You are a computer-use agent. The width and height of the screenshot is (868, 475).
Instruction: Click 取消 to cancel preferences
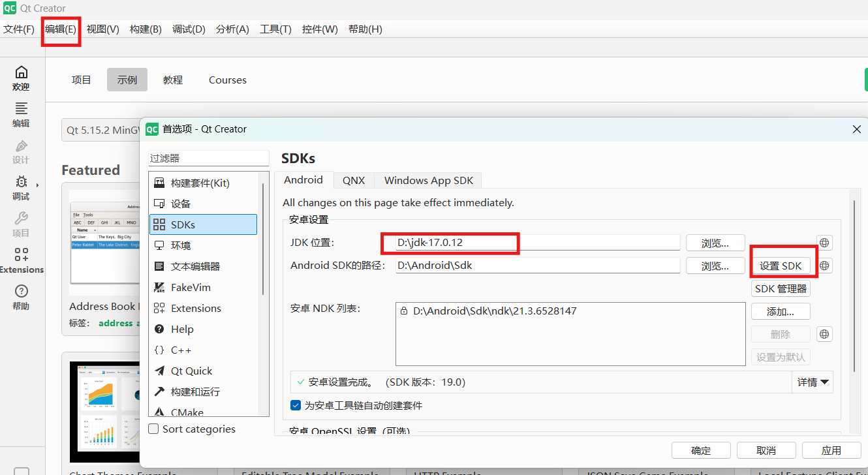point(766,450)
